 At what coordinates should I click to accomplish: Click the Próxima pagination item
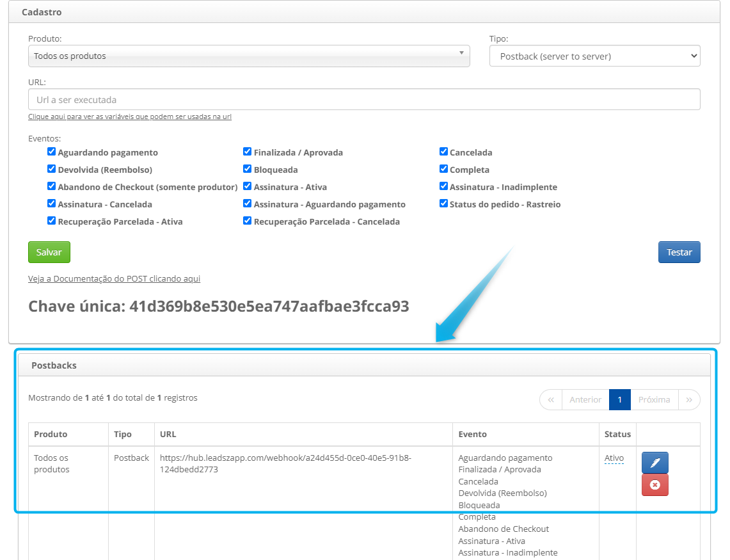(654, 399)
